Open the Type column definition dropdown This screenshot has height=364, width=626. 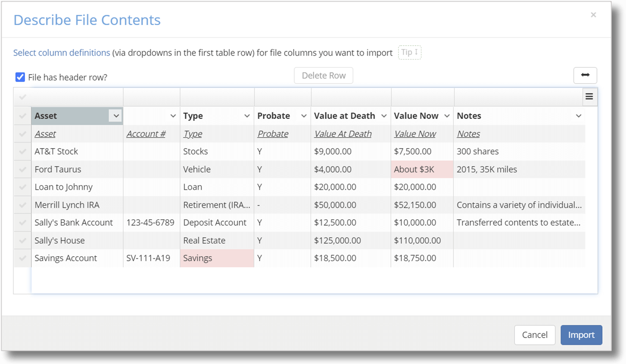click(x=247, y=115)
